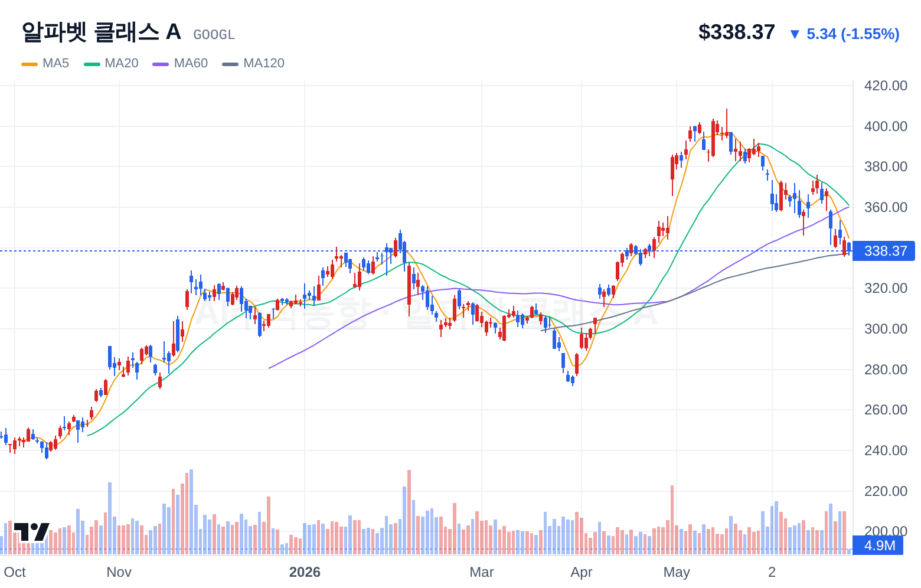Click the MA5 orange legend swatch

pos(30,64)
